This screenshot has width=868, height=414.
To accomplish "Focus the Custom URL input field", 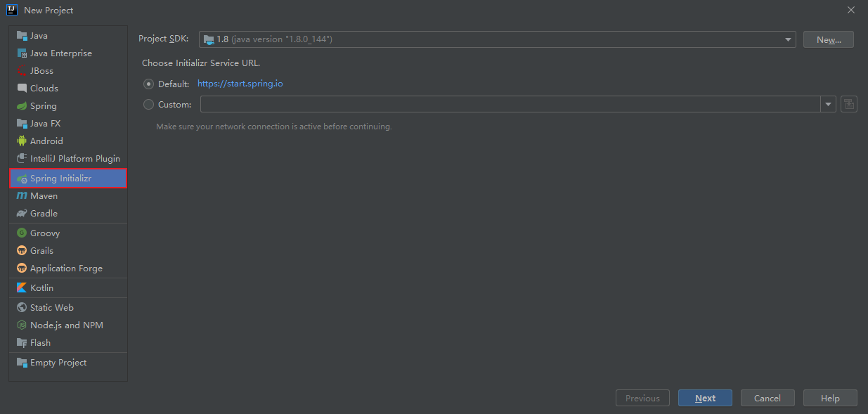I will [510, 104].
